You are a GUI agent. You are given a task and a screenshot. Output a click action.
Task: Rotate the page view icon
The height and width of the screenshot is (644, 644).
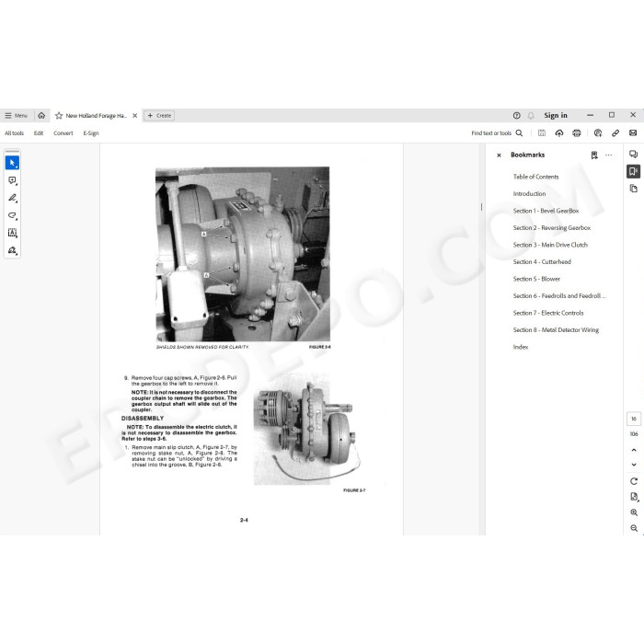coord(634,481)
